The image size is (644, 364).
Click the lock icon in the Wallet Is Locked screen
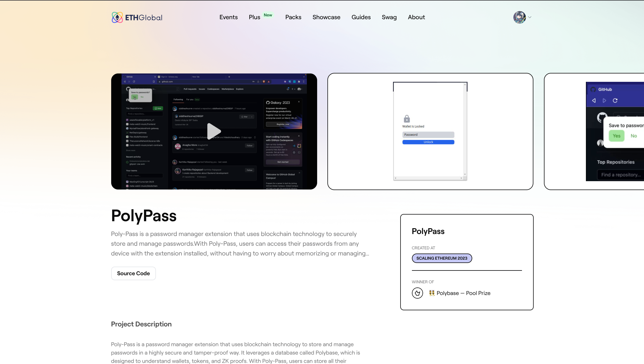click(407, 119)
